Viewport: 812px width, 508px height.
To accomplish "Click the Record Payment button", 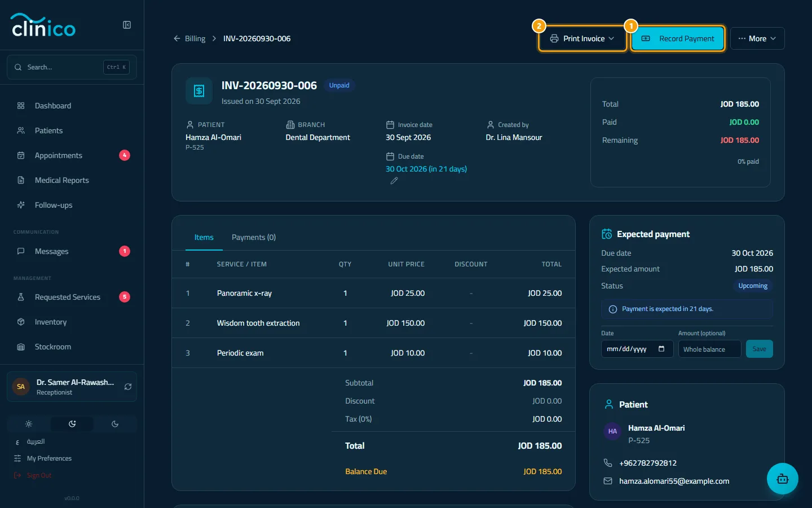I will (x=678, y=38).
